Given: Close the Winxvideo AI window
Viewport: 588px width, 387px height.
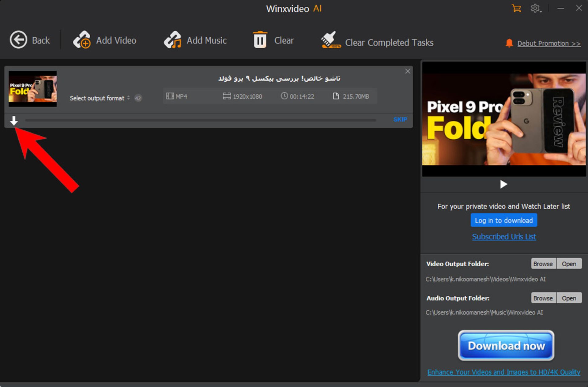Looking at the screenshot, I should pos(579,8).
